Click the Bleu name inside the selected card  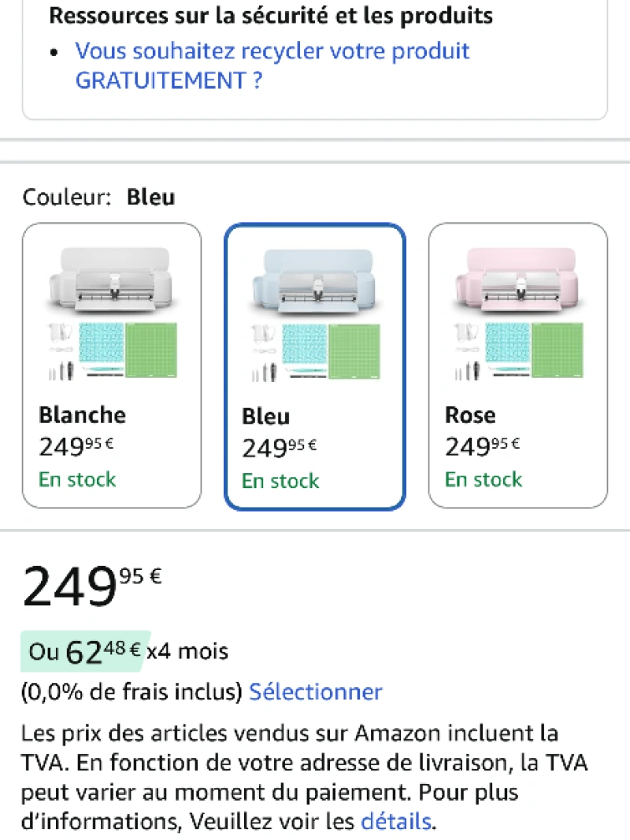pyautogui.click(x=266, y=416)
